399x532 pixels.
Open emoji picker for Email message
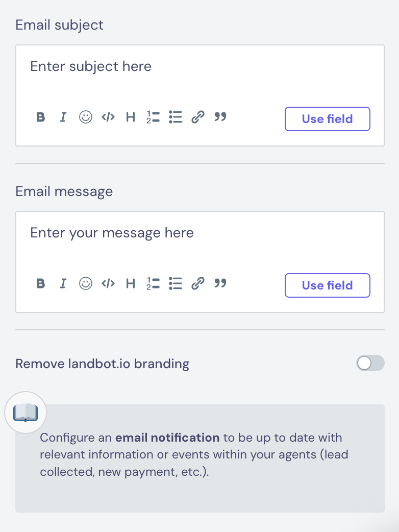tap(86, 283)
